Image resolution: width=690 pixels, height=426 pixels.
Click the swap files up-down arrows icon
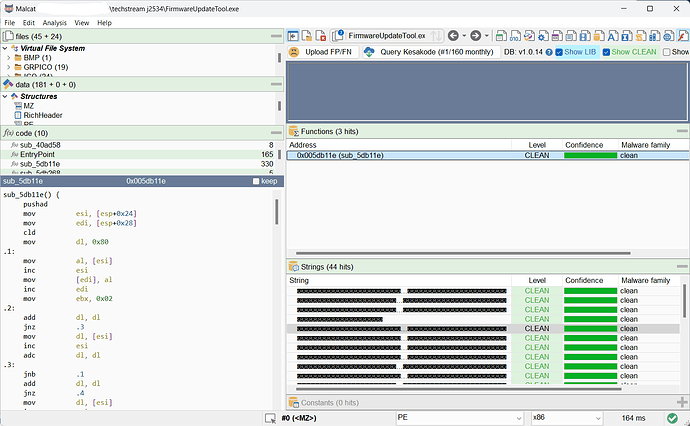pos(436,36)
